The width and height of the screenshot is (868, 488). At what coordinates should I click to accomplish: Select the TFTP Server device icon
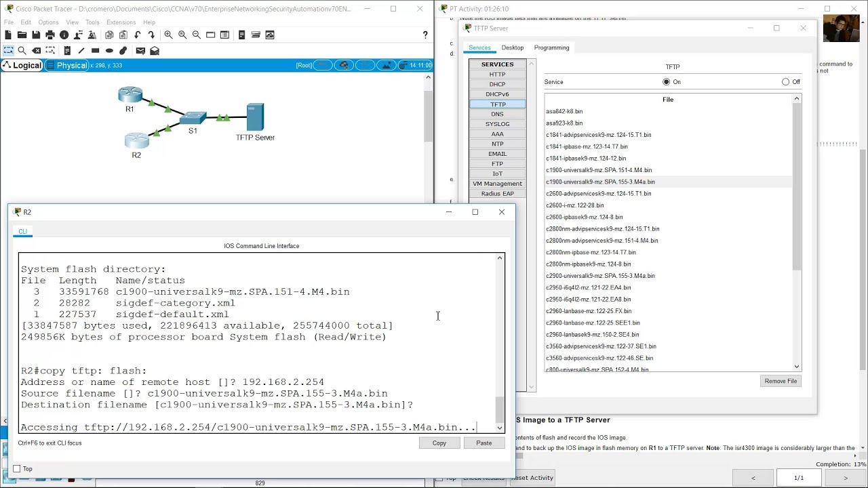coord(255,117)
